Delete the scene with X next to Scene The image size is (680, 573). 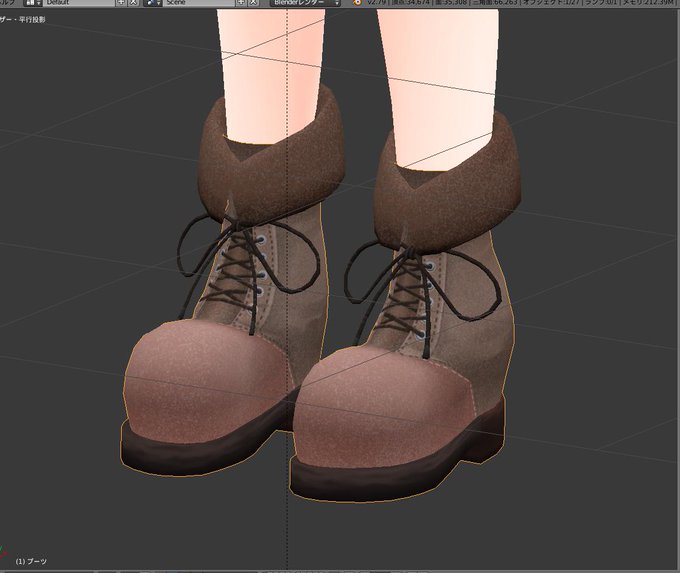tap(253, 2)
